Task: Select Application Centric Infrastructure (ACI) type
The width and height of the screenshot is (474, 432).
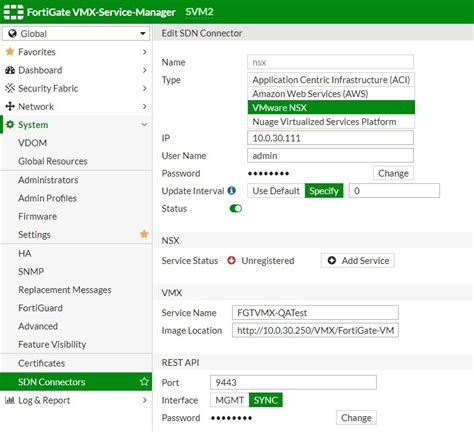Action: click(331, 80)
